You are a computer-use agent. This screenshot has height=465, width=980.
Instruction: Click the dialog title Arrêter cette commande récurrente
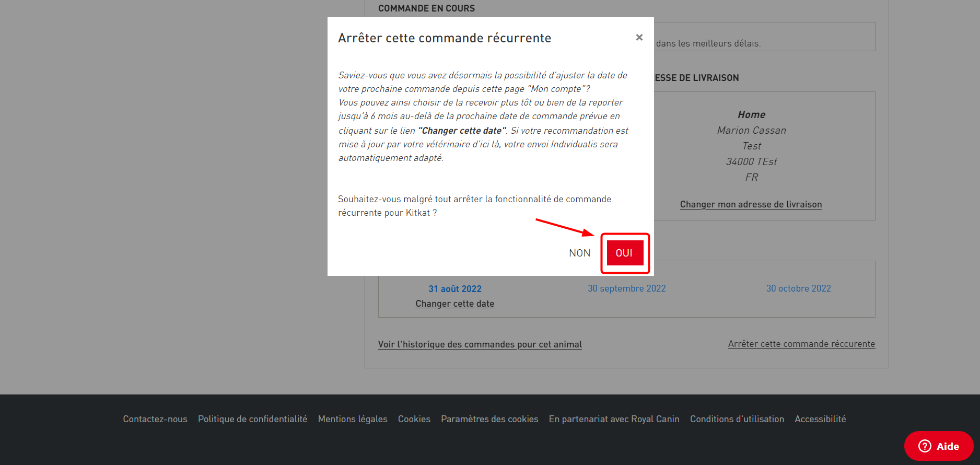tap(445, 38)
